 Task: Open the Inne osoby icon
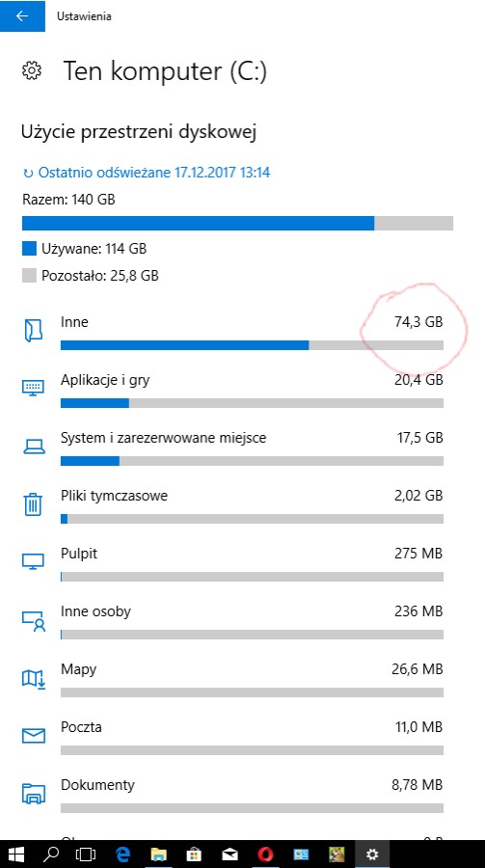tap(33, 621)
